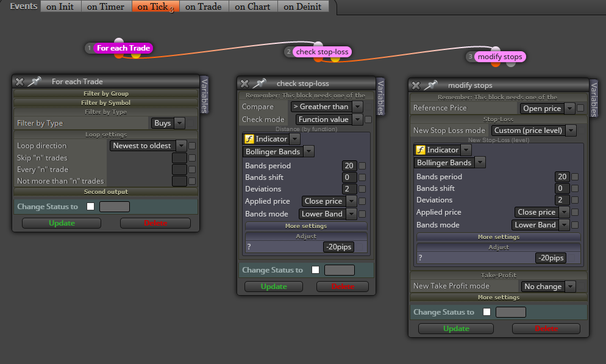Click input connector atop modify stops node
The height and width of the screenshot is (364, 606).
[496, 49]
